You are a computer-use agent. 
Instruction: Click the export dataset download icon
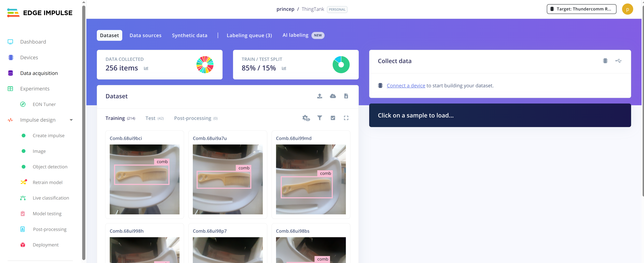(x=346, y=96)
